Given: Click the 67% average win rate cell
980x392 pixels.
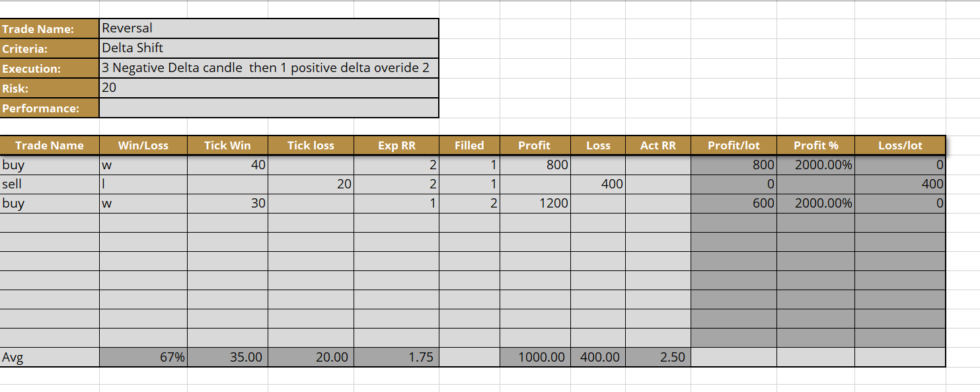Looking at the screenshot, I should [x=143, y=358].
